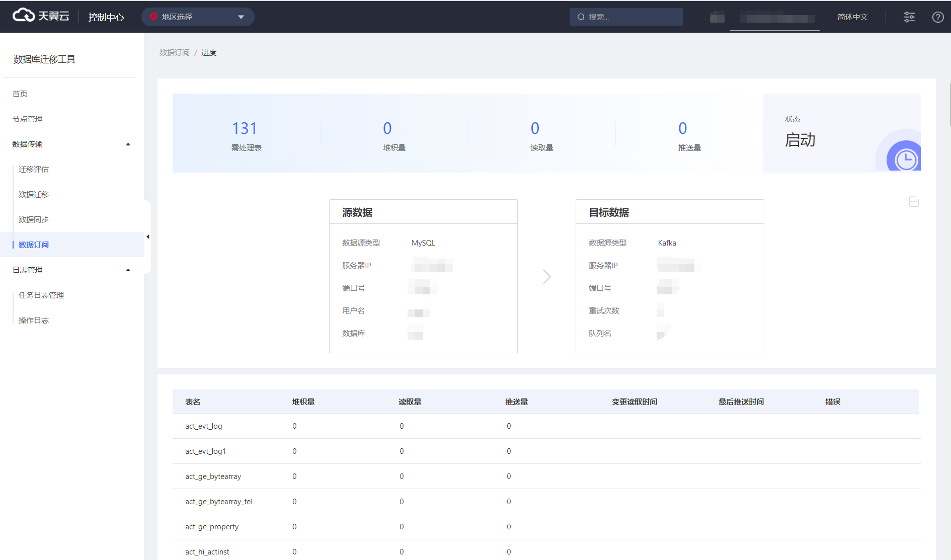Click the ellipsis more icon at right
Viewport: 951px width, 560px height.
click(x=914, y=202)
